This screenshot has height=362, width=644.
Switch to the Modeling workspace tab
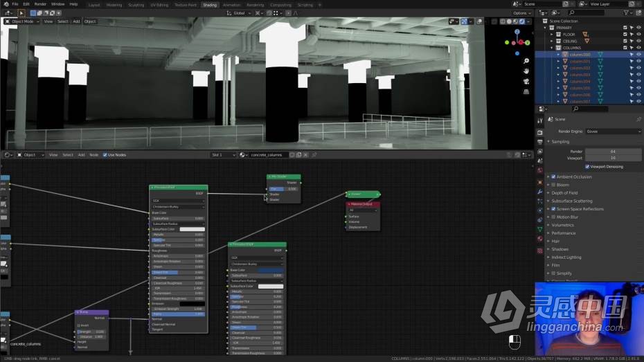[x=114, y=5]
